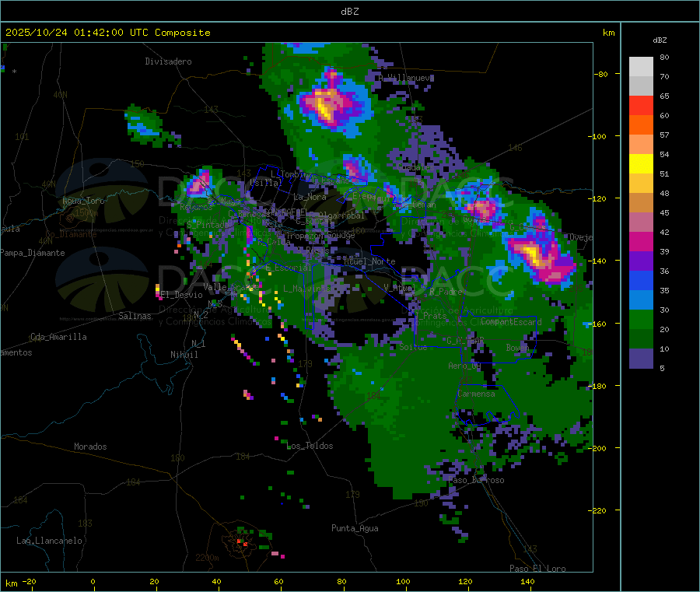Click the Lag.Llancanelo place label

click(x=50, y=541)
